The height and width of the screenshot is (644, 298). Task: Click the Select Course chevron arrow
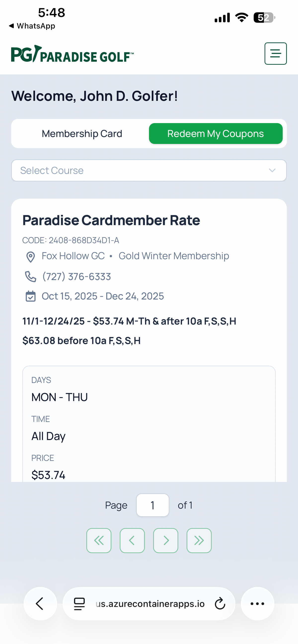272,170
